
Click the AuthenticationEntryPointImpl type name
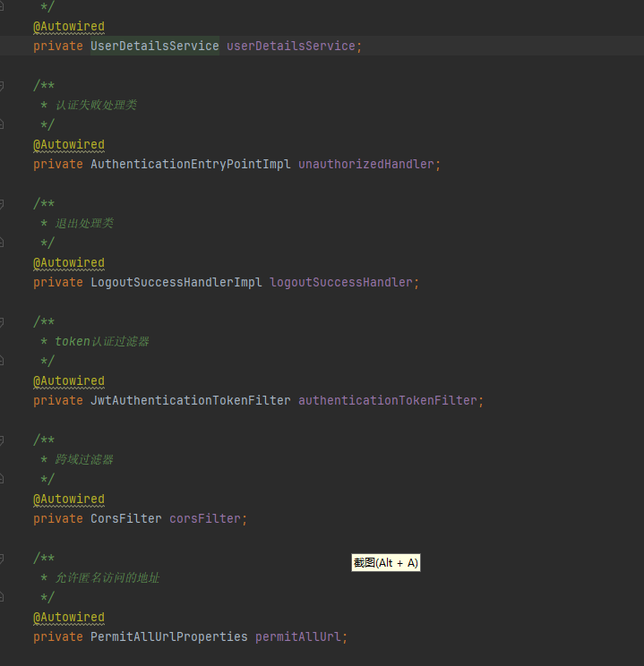point(191,164)
